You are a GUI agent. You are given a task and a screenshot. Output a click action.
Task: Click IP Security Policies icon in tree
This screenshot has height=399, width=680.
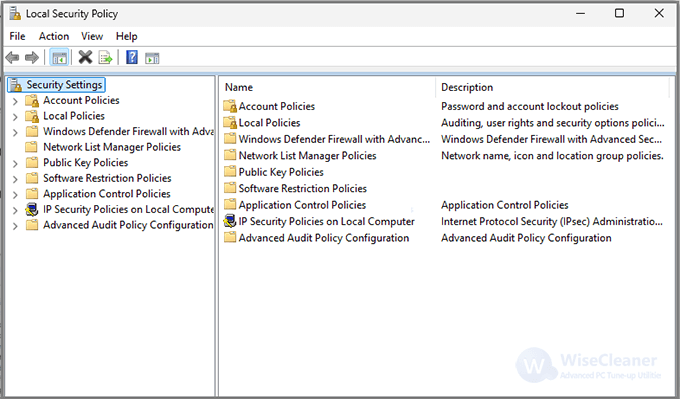point(32,209)
